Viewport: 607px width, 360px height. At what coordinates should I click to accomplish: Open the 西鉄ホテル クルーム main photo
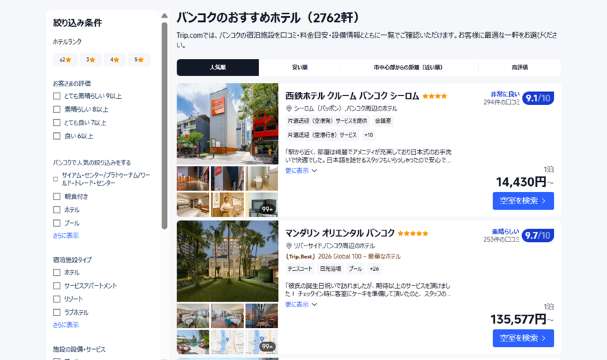click(x=228, y=123)
